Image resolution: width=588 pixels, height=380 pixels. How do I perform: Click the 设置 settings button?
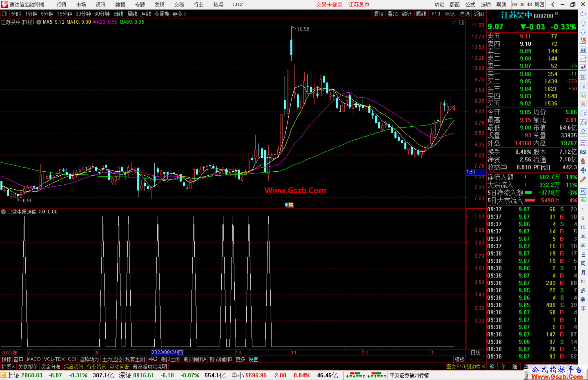(253, 359)
